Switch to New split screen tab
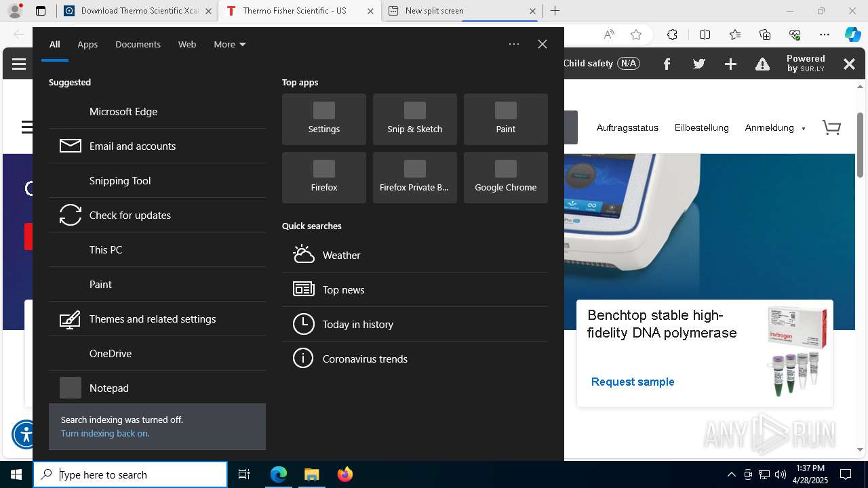 click(462, 11)
